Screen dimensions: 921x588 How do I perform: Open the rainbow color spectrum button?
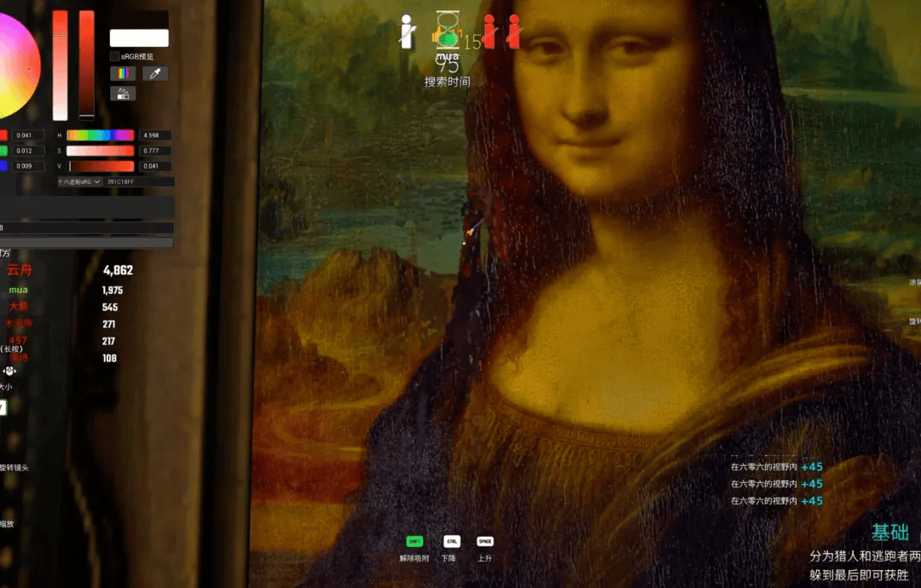[123, 73]
